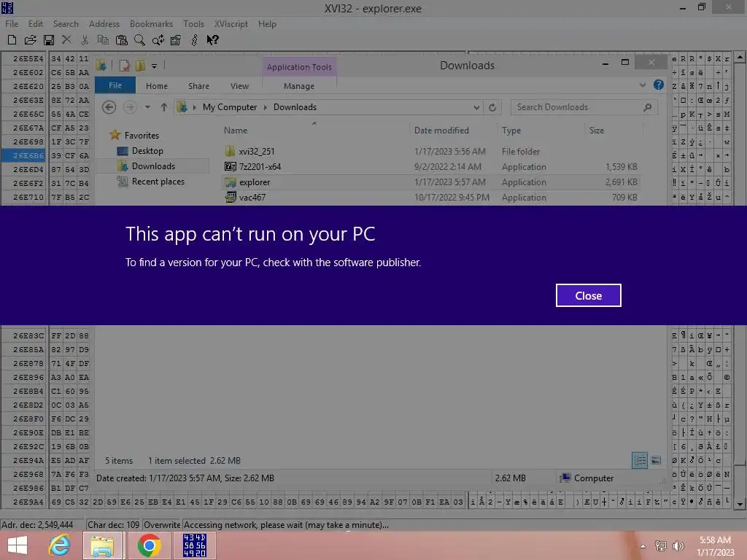Switch to Share ribbon tab in Downloads window
The image size is (747, 560).
pos(198,86)
